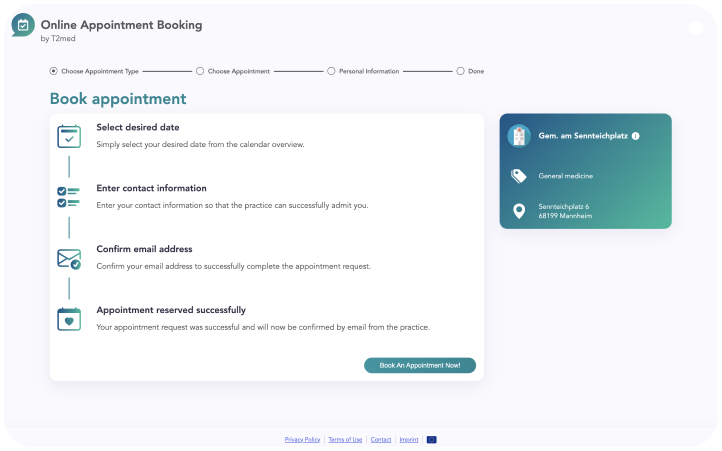Open info icon next to Gem. am Sennteichplatz
Viewport: 722px width, 451px height.
pyautogui.click(x=635, y=136)
